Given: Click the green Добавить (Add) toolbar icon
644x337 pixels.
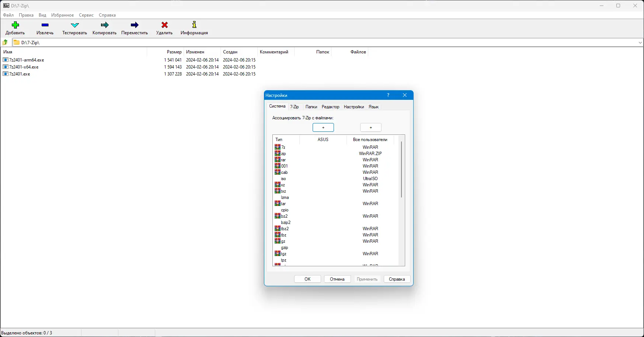Looking at the screenshot, I should tap(15, 25).
